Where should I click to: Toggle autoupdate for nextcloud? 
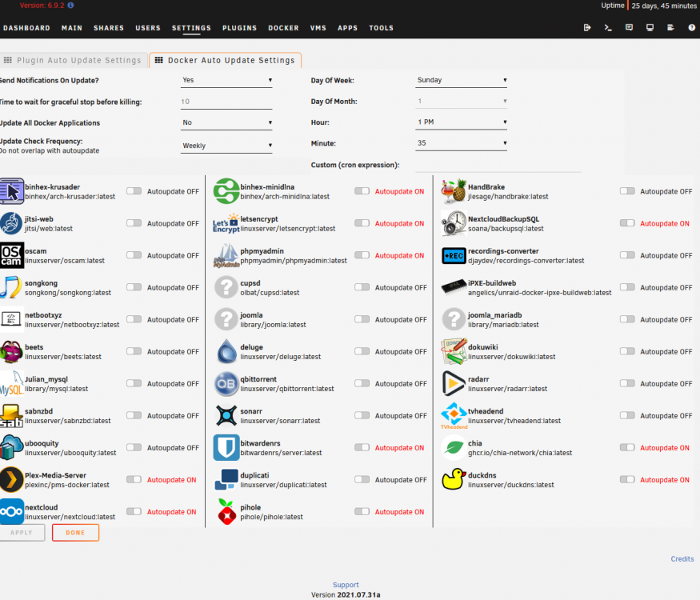[134, 512]
